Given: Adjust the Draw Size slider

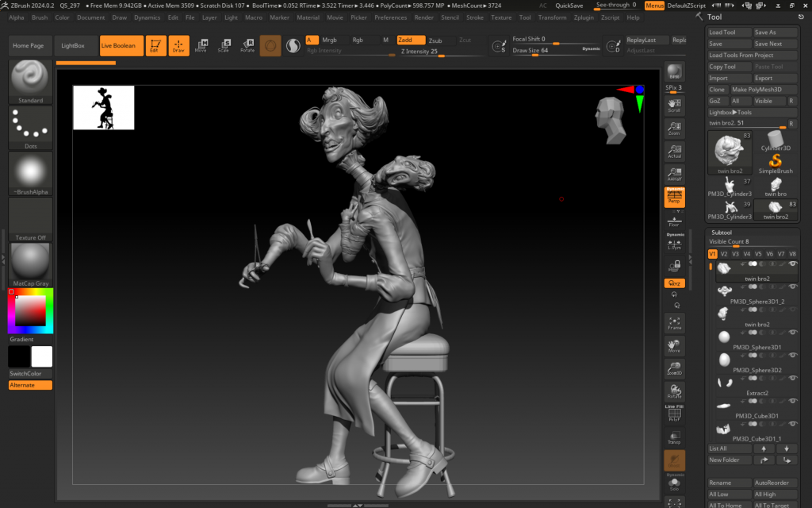Looking at the screenshot, I should [x=556, y=50].
